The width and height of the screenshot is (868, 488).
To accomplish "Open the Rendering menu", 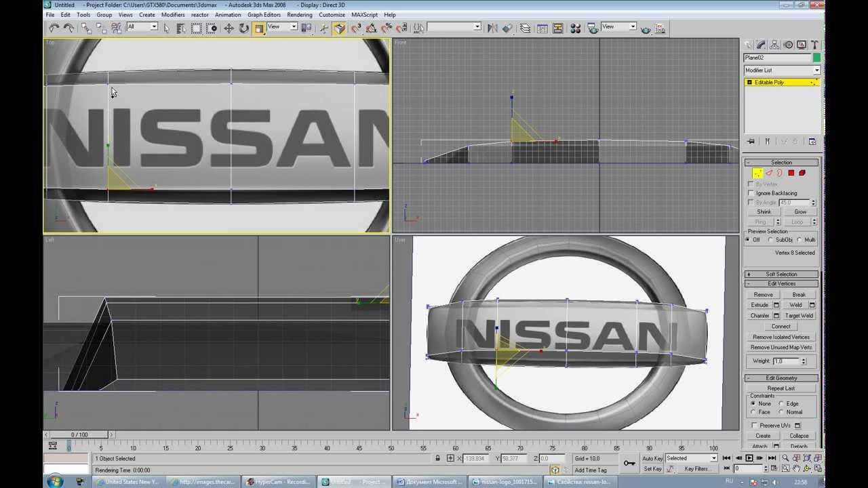I will tap(300, 15).
